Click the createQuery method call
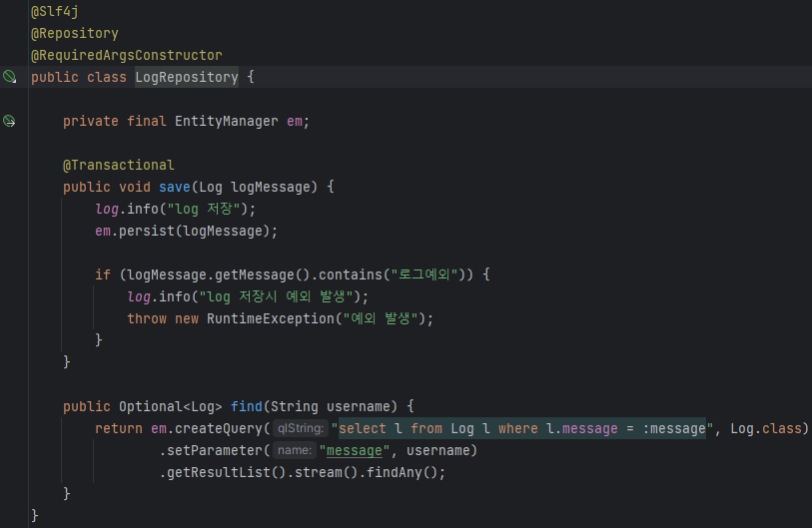The width and height of the screenshot is (812, 528). click(219, 428)
